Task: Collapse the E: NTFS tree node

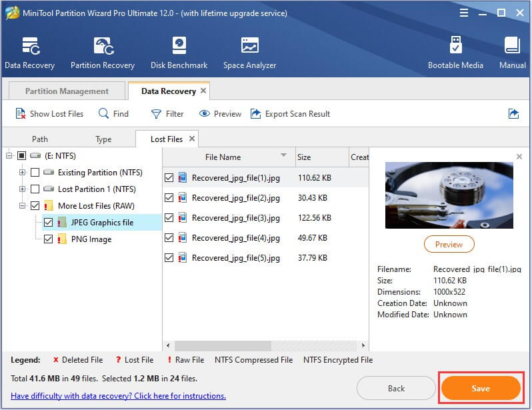Action: pyautogui.click(x=9, y=156)
